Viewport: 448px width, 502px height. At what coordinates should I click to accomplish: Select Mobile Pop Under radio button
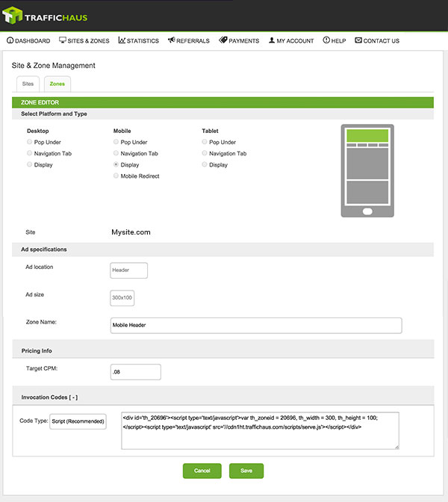(x=116, y=142)
